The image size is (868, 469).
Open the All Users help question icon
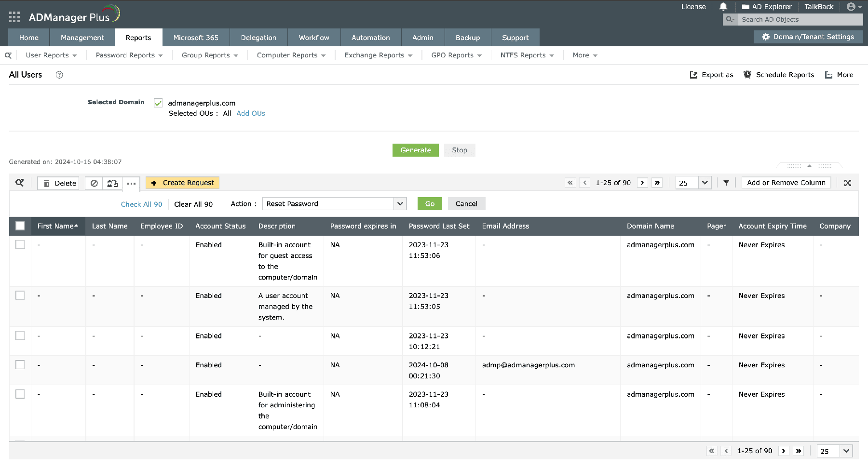pyautogui.click(x=59, y=75)
